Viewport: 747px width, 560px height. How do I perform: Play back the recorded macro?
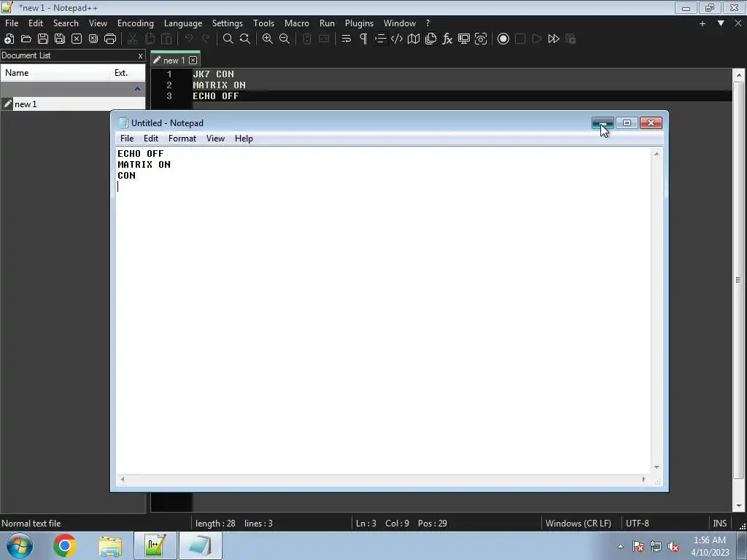tap(537, 39)
